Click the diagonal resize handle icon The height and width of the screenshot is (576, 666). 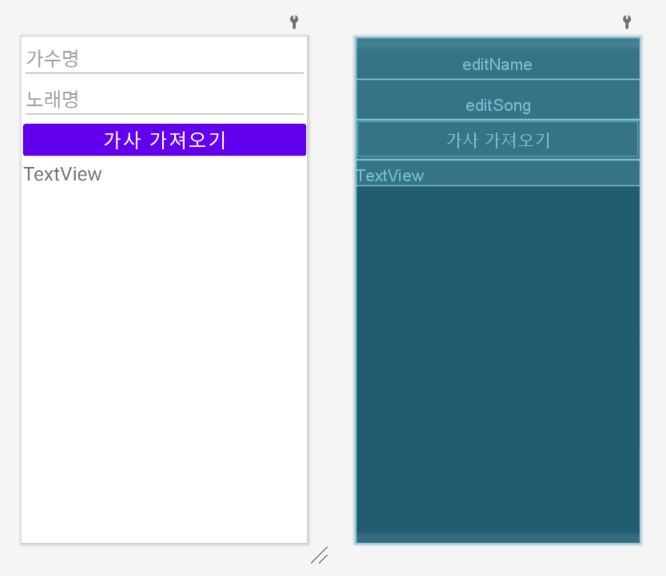pos(319,555)
